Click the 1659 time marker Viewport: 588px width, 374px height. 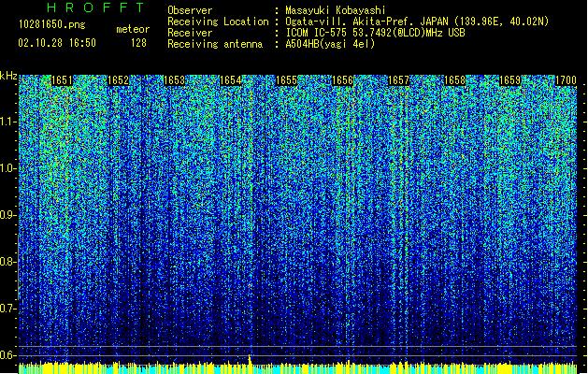[x=510, y=80]
